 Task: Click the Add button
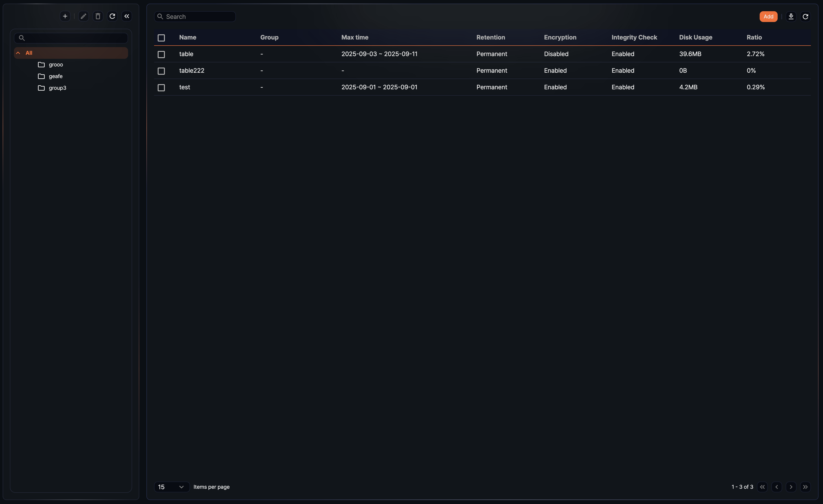pyautogui.click(x=769, y=16)
